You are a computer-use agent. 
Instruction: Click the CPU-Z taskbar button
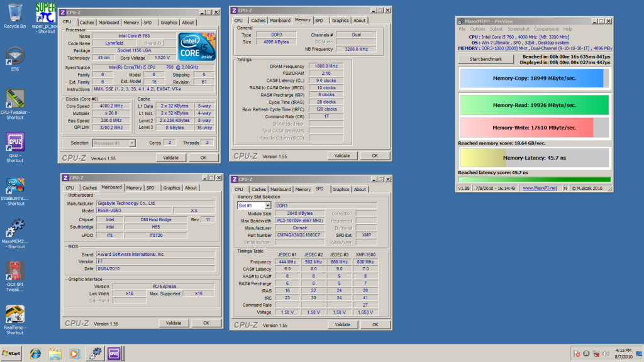pyautogui.click(x=114, y=353)
